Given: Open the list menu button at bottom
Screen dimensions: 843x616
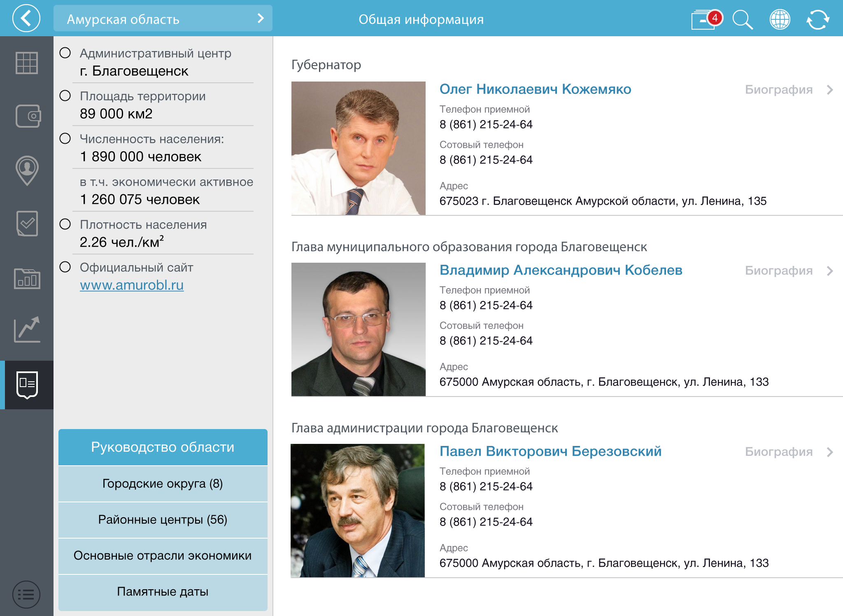Looking at the screenshot, I should [26, 595].
